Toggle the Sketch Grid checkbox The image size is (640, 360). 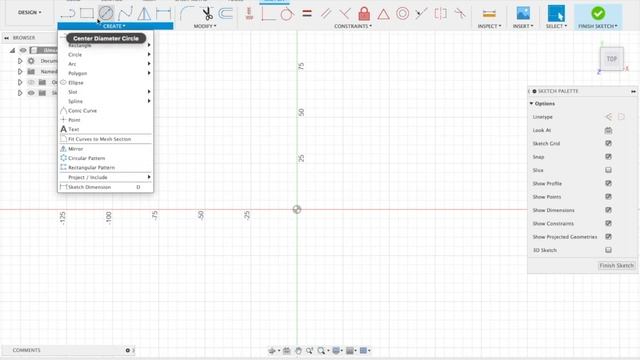(x=608, y=143)
